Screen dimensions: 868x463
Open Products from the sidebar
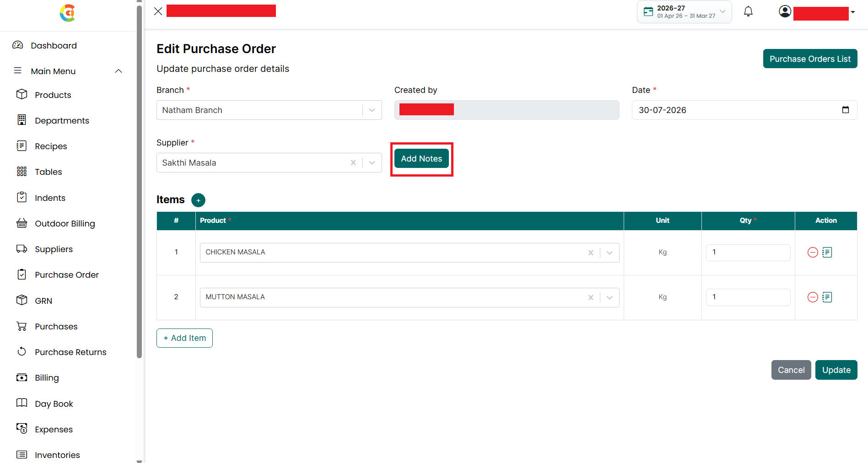click(53, 95)
